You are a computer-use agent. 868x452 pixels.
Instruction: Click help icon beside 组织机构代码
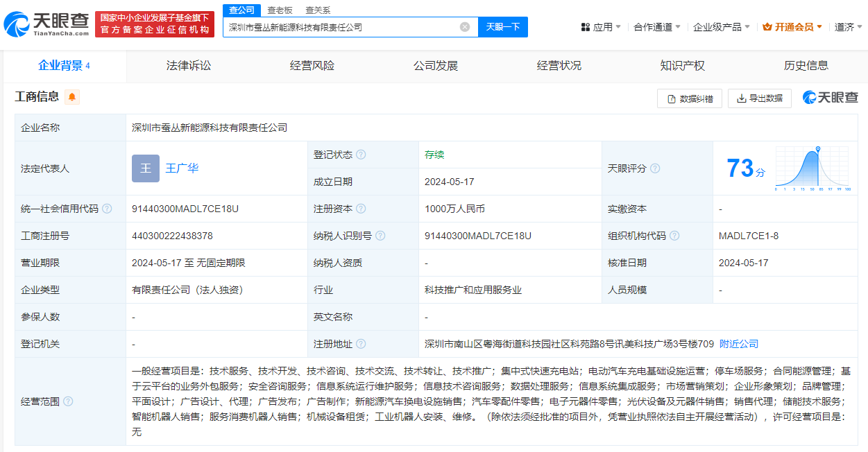674,236
